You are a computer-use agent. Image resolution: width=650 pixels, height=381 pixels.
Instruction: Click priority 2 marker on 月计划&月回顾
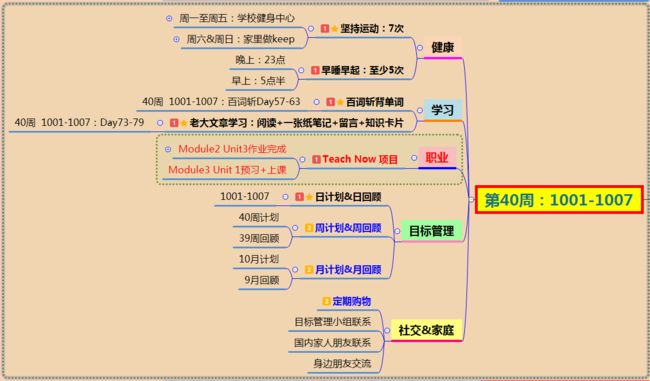[309, 269]
